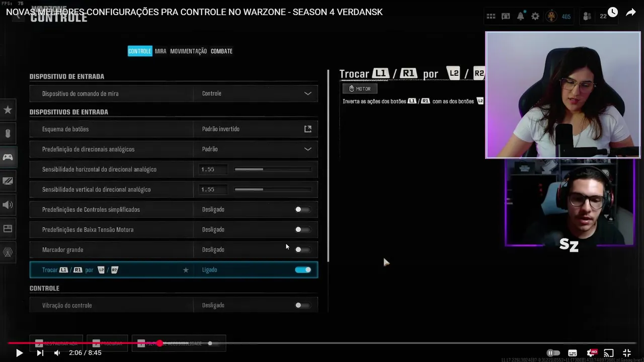This screenshot has height=362, width=644.
Task: Click the YouTube share arrow icon
Action: (x=631, y=13)
